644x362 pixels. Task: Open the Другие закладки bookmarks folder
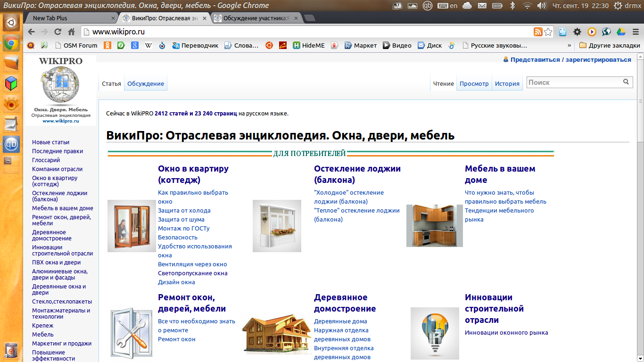pyautogui.click(x=610, y=46)
